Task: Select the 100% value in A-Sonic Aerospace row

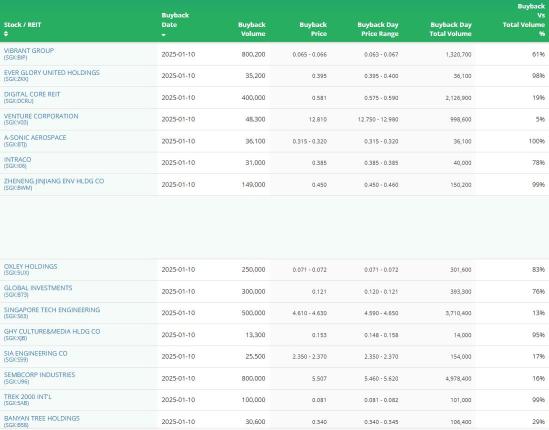Action: pos(537,141)
